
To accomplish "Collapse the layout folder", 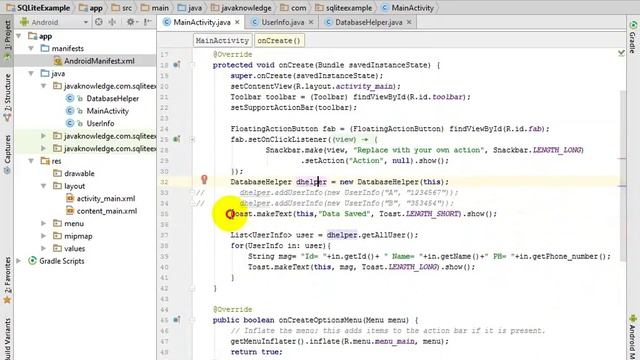I will 43,186.
